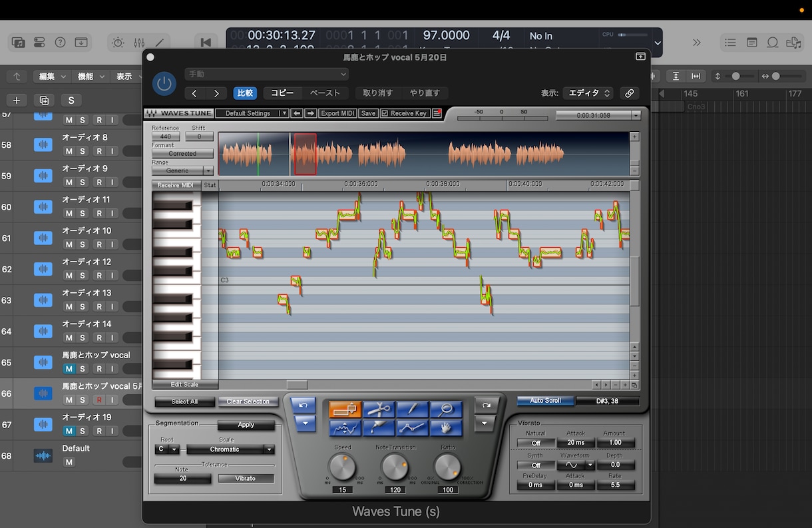Open Logic Inspector icon
This screenshot has height=528, width=812.
click(x=39, y=42)
